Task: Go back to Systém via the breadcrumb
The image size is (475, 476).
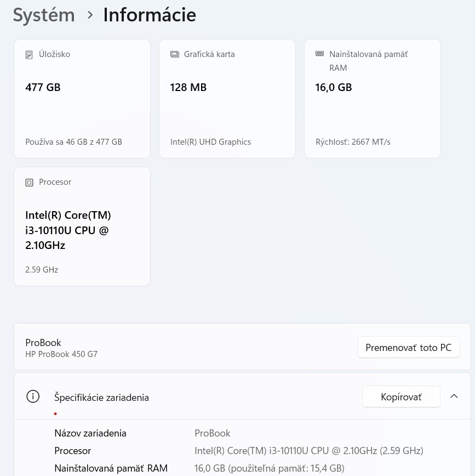Action: [x=44, y=15]
